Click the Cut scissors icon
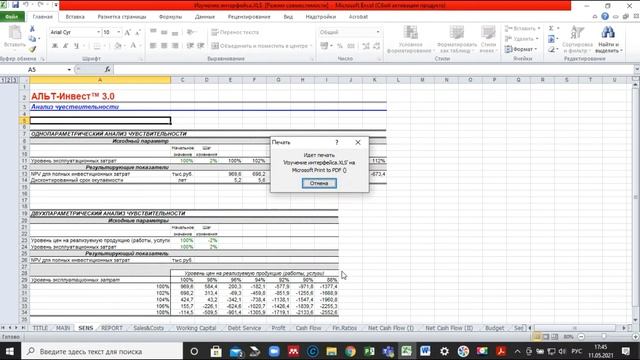640x360 pixels. click(32, 29)
